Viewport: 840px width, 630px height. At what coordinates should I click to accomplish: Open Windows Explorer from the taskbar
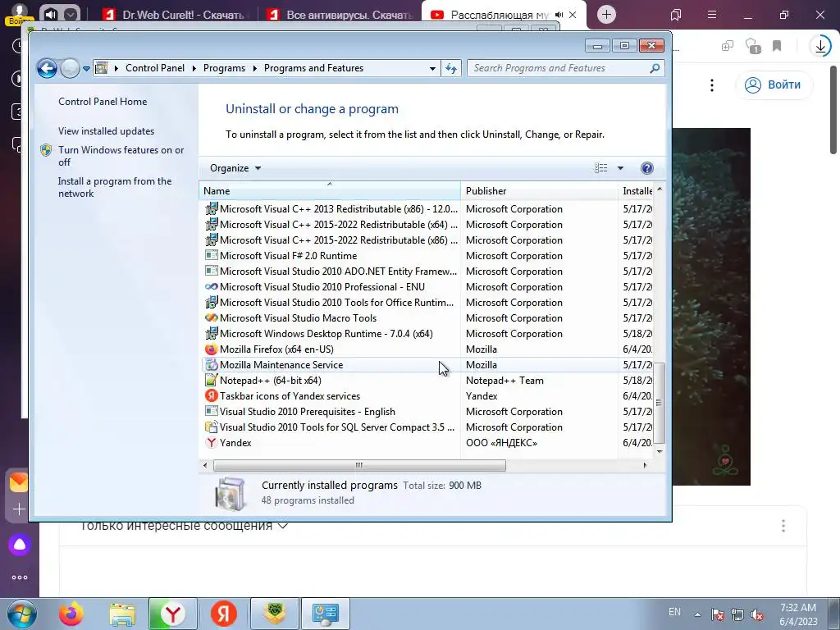click(122, 614)
